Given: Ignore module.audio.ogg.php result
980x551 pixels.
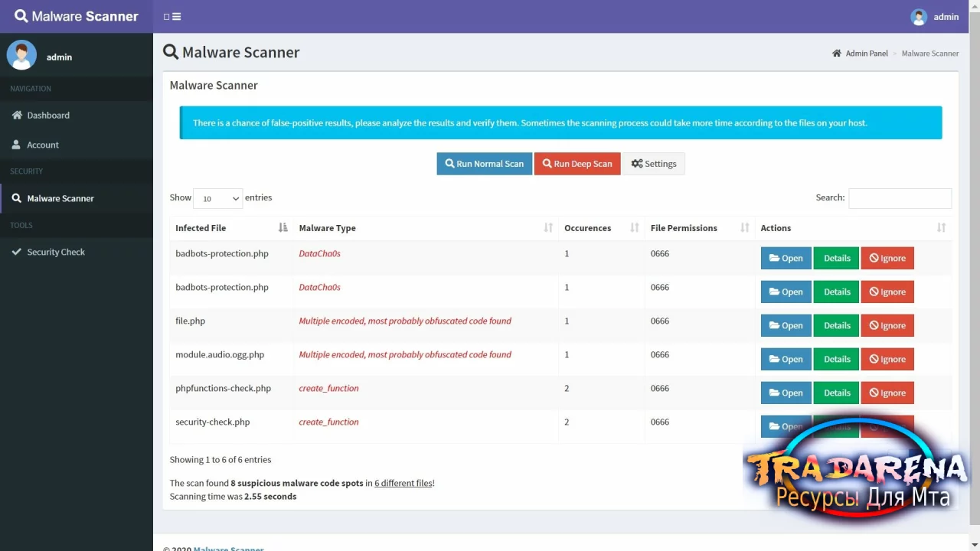Looking at the screenshot, I should [887, 359].
